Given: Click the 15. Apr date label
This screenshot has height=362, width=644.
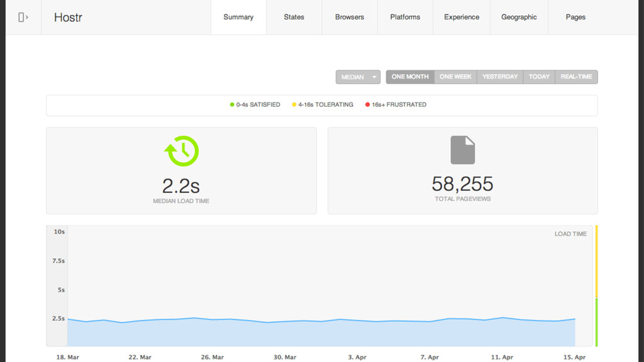Looking at the screenshot, I should 575,358.
